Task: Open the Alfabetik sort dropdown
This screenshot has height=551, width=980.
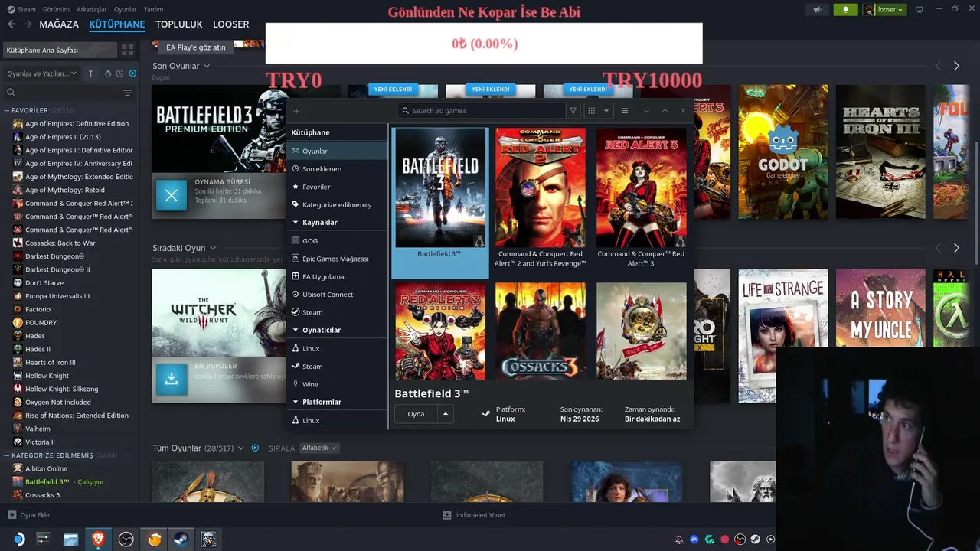Action: tap(319, 448)
